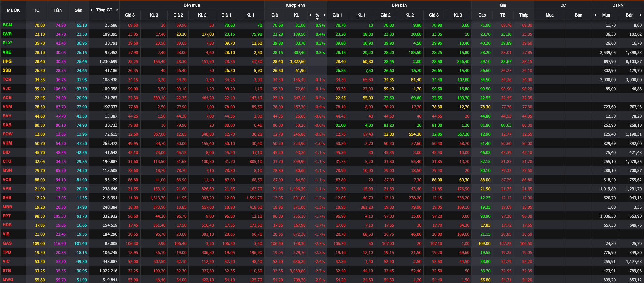644x283 pixels.
Task: Click the left arrow beside the % header
Action: pyautogui.click(x=310, y=15)
